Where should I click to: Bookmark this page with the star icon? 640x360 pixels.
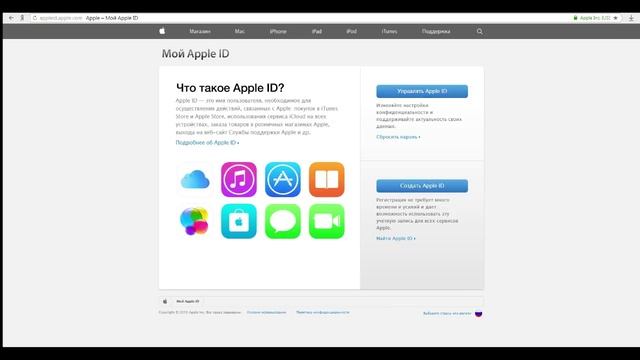616,18
